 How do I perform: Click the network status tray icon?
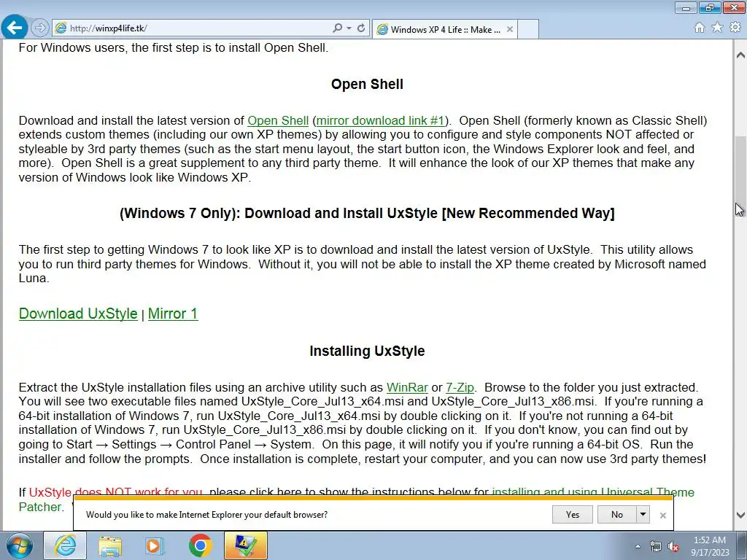point(656,546)
